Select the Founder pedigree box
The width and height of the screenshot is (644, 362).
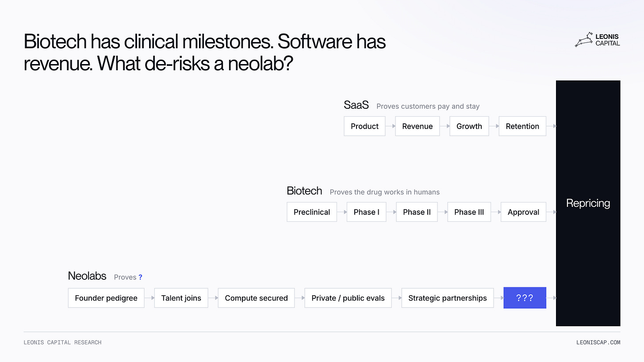106,298
